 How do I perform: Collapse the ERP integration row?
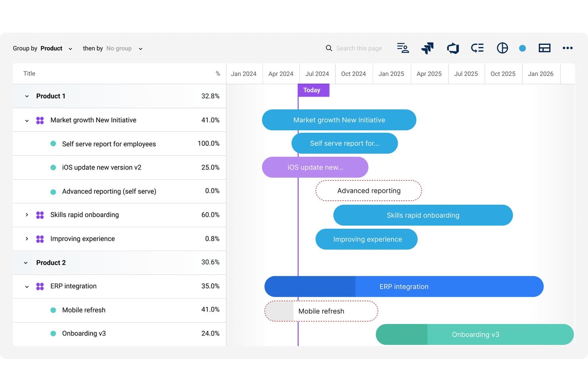[x=27, y=286]
